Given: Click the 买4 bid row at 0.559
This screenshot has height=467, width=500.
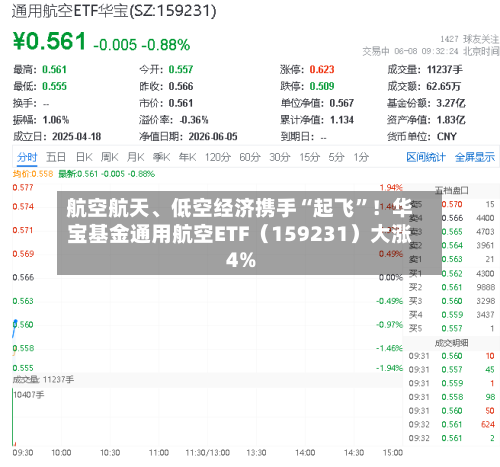Looking at the screenshot, I should [452, 314].
